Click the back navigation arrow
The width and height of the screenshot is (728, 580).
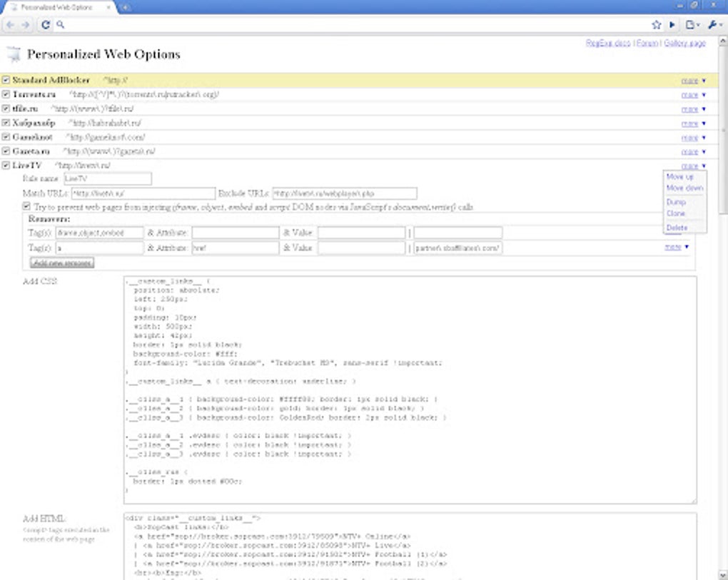[x=9, y=25]
